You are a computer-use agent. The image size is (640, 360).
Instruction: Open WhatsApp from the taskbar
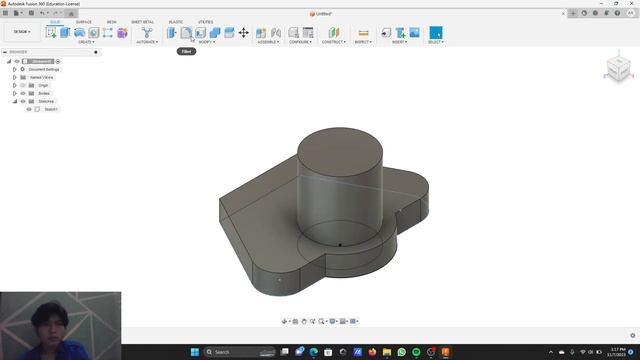402,352
